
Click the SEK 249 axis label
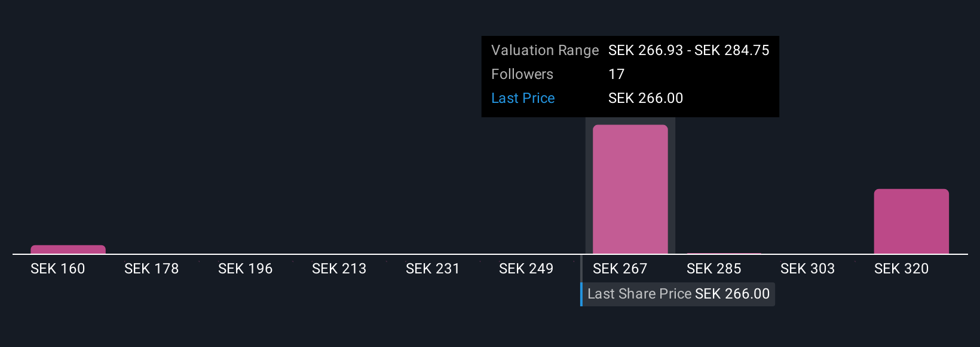coord(526,269)
